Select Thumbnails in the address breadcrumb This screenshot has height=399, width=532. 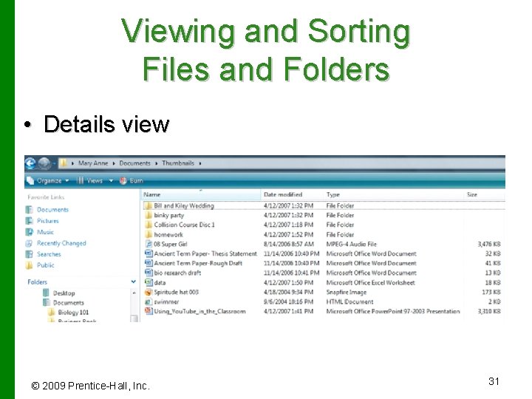[x=178, y=163]
